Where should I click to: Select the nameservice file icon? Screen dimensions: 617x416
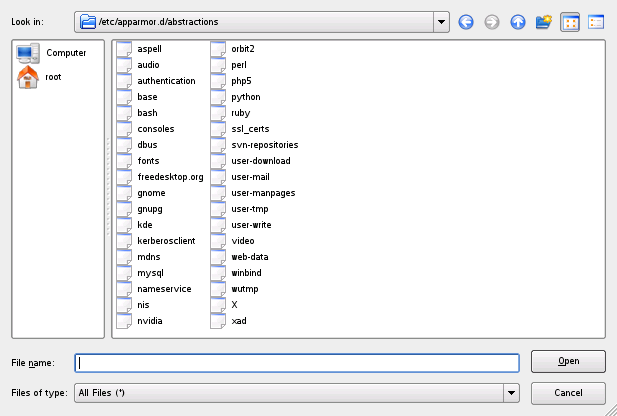point(124,289)
